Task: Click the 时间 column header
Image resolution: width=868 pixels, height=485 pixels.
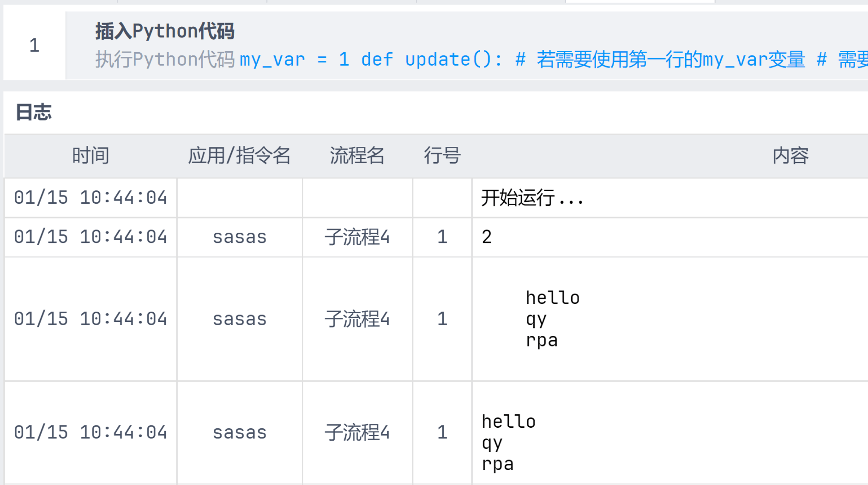Action: click(90, 156)
